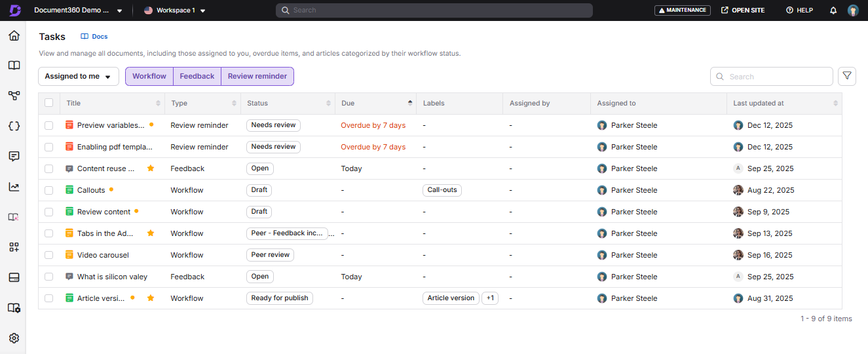Check the Review content row checkbox
Screen dimensions: 868x354
click(49, 212)
